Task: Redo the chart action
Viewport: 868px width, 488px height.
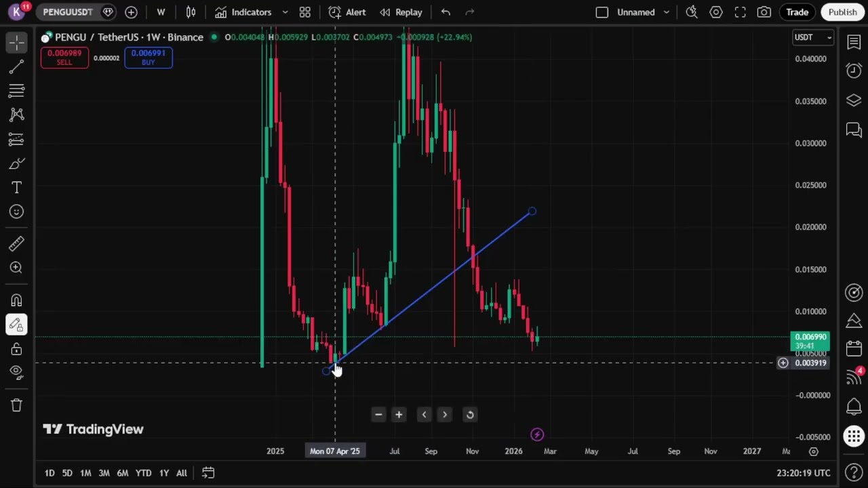Action: [x=470, y=12]
